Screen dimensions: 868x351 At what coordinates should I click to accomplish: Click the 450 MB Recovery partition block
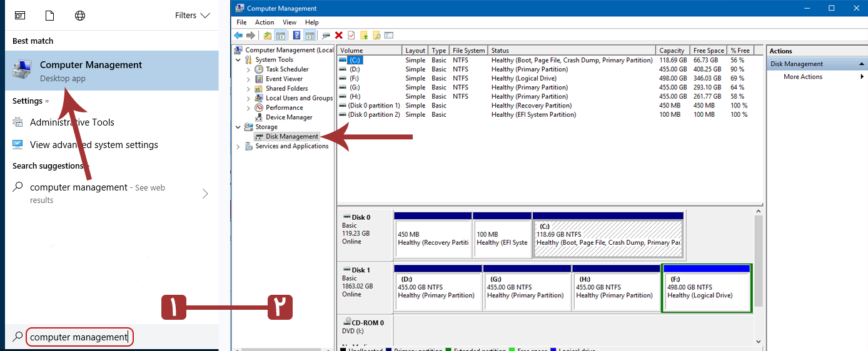pyautogui.click(x=433, y=235)
